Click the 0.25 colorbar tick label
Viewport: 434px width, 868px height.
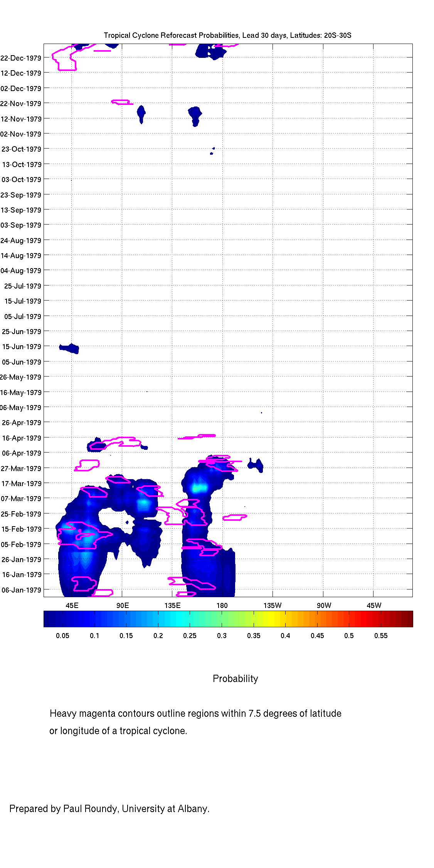[x=190, y=636]
